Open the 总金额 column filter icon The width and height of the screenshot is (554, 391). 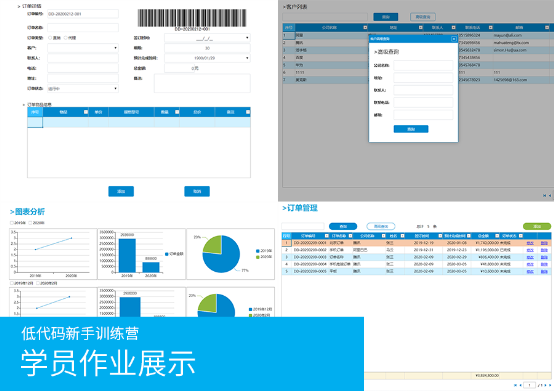(x=497, y=236)
